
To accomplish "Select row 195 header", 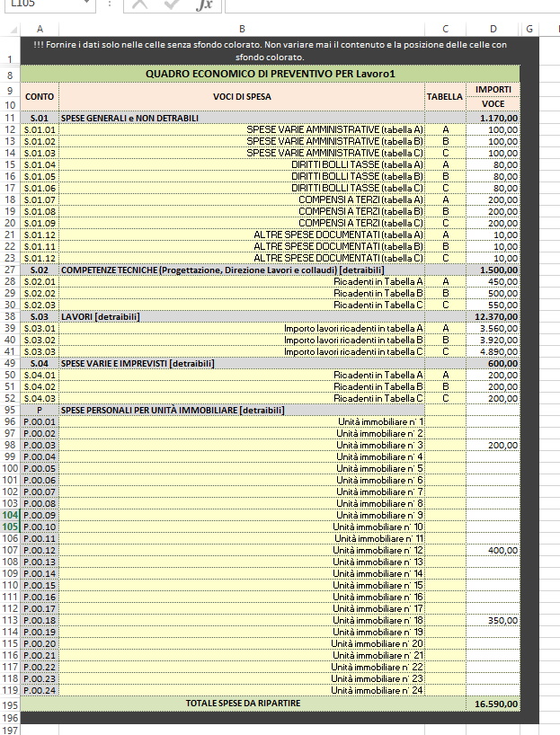I will [10, 705].
